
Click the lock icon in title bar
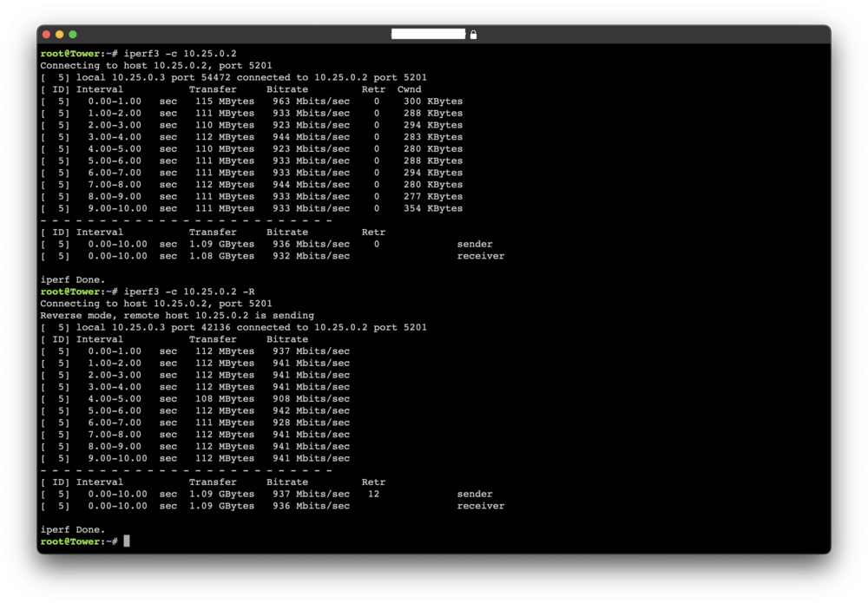pos(473,35)
